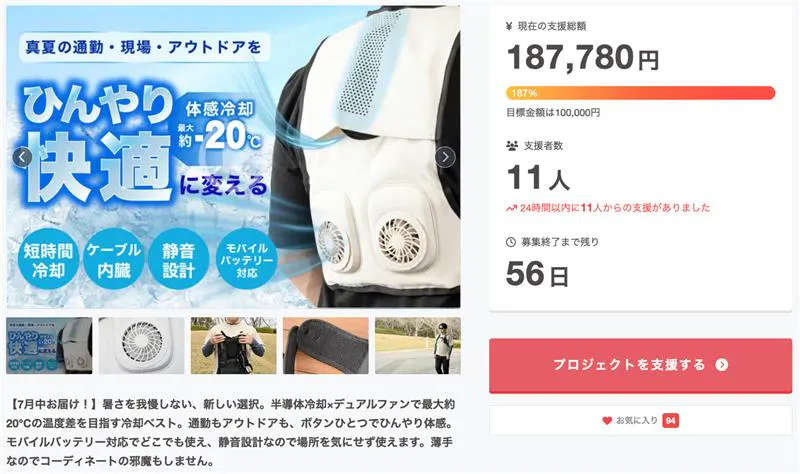The image size is (800, 474).
Task: Click the arrow icon on support button
Action: (x=721, y=364)
